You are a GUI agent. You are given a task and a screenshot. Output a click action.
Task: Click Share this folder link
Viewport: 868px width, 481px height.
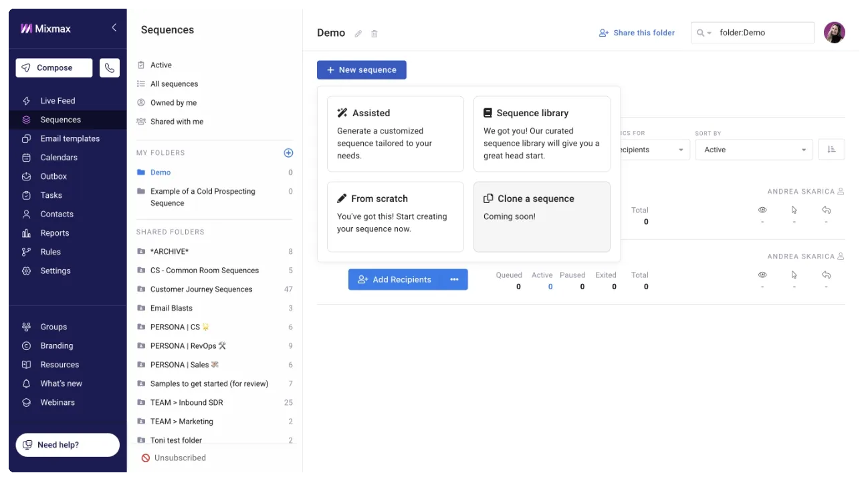click(637, 33)
